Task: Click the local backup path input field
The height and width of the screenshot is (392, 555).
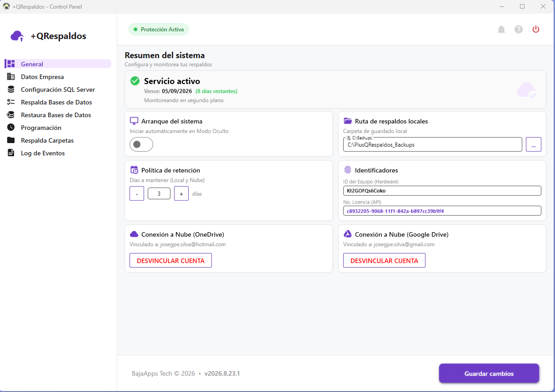Action: point(433,144)
